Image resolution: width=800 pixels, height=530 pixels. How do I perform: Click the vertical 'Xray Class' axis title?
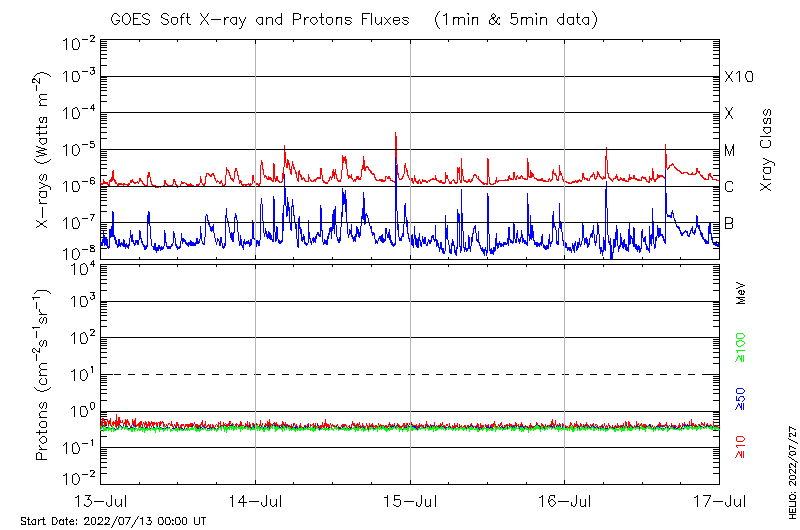pyautogui.click(x=767, y=150)
